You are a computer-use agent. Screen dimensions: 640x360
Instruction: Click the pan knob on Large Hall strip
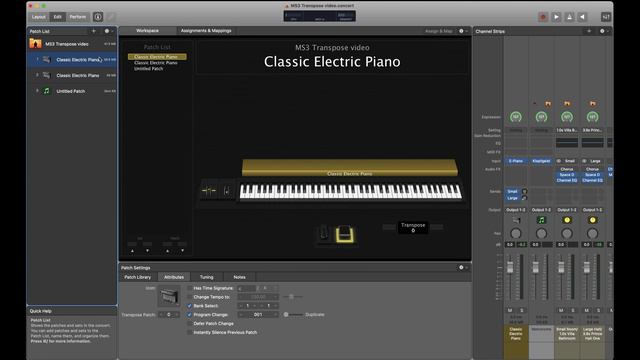pos(592,233)
